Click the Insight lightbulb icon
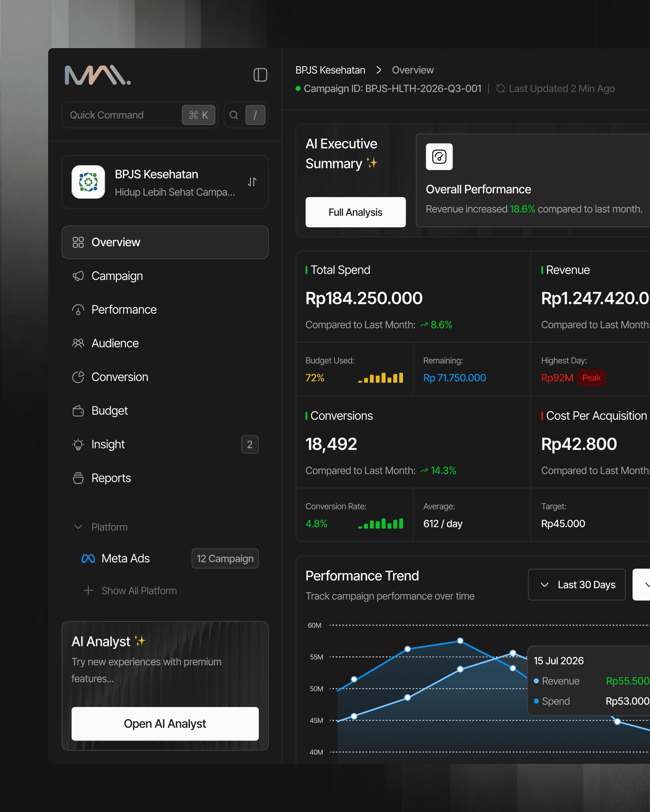 pyautogui.click(x=78, y=444)
